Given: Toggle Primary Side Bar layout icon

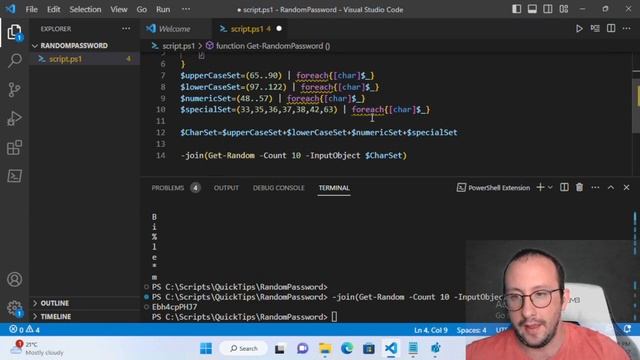Looking at the screenshot, I should pos(517,9).
